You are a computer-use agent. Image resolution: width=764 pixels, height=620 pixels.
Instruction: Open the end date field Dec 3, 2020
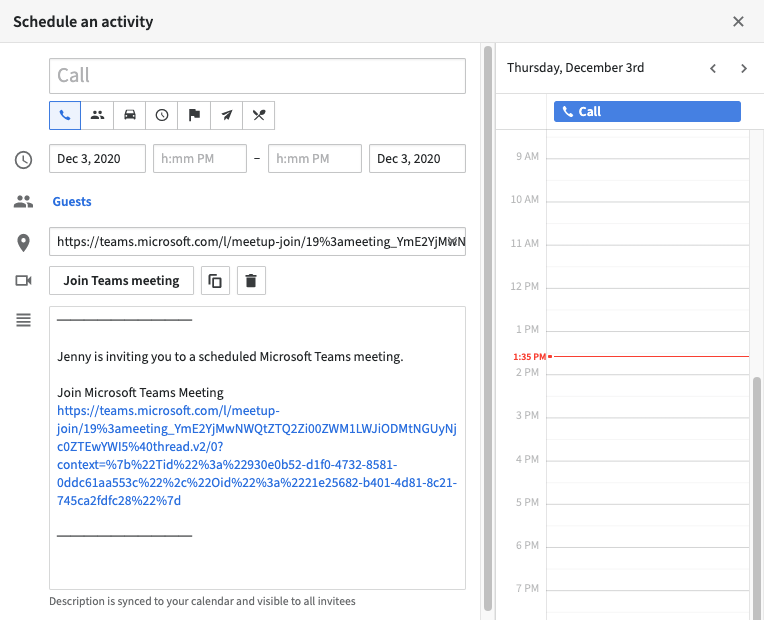tap(417, 158)
